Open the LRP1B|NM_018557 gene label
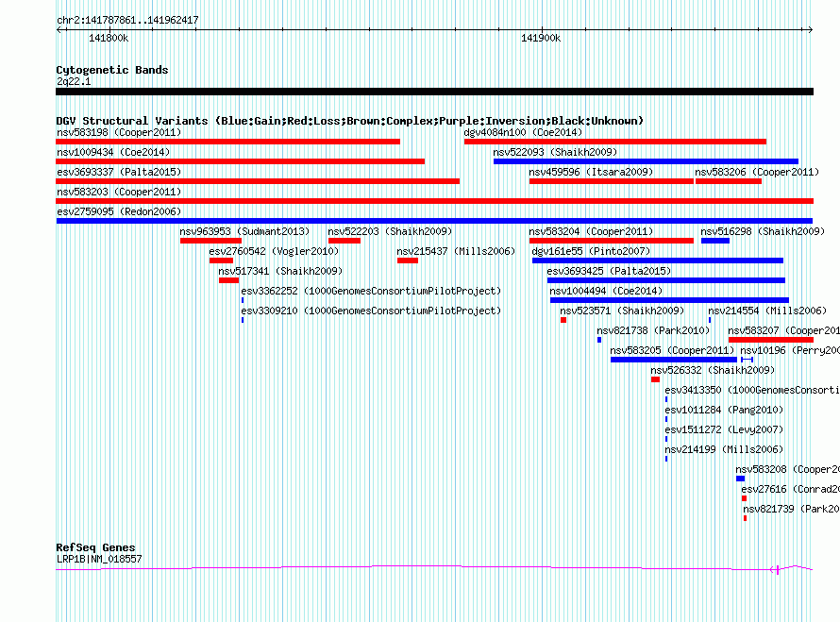 (99, 559)
